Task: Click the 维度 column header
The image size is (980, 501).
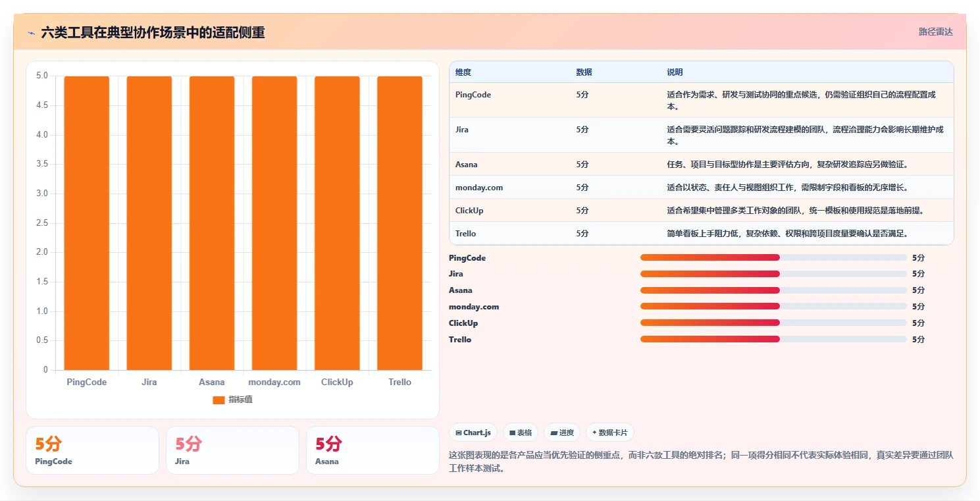Action: coord(463,72)
